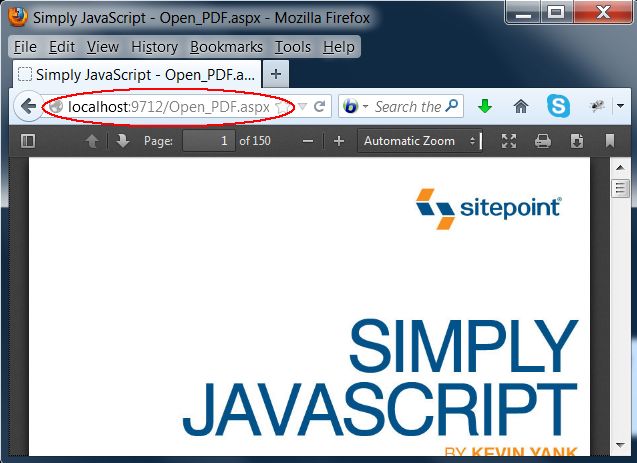This screenshot has height=463, width=637.
Task: Click the Skype toolbar icon
Action: click(558, 106)
